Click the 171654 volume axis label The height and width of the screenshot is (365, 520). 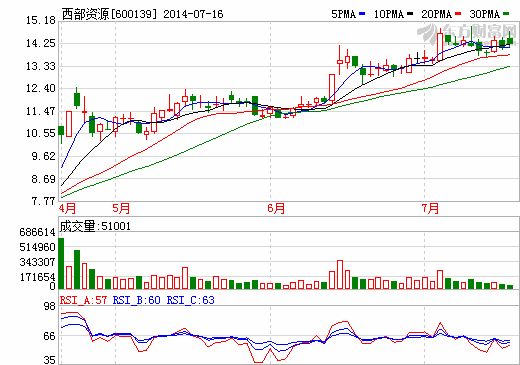tap(37, 277)
